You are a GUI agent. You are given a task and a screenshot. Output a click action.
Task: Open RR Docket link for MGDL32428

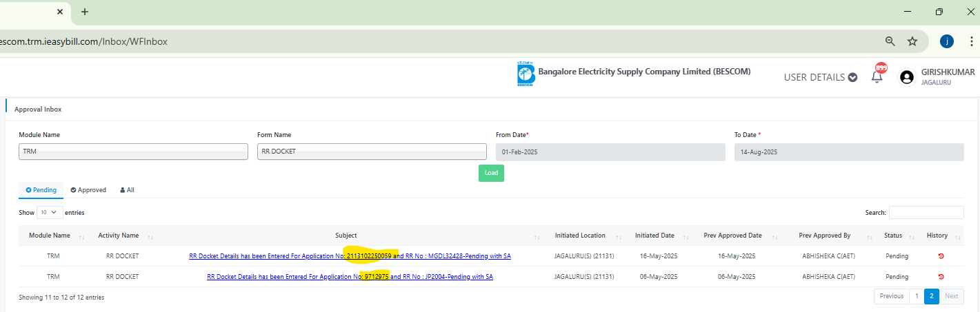[x=350, y=256]
